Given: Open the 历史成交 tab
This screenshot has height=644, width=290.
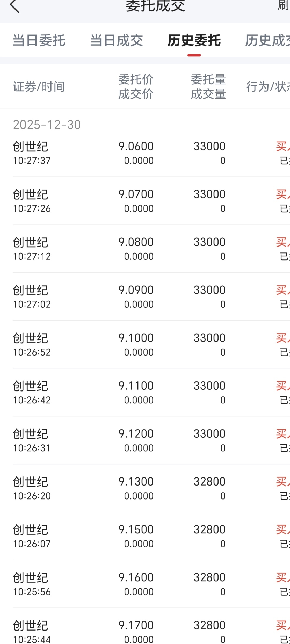Looking at the screenshot, I should tap(268, 41).
